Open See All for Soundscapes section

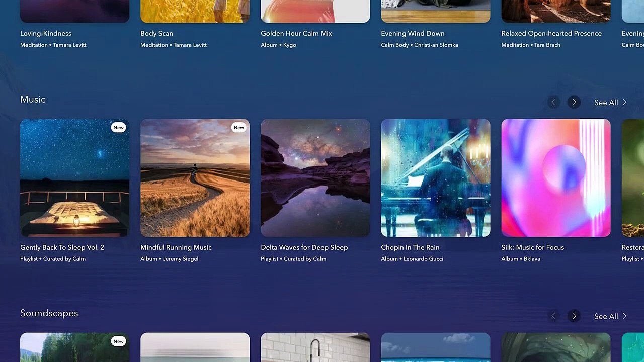610,316
